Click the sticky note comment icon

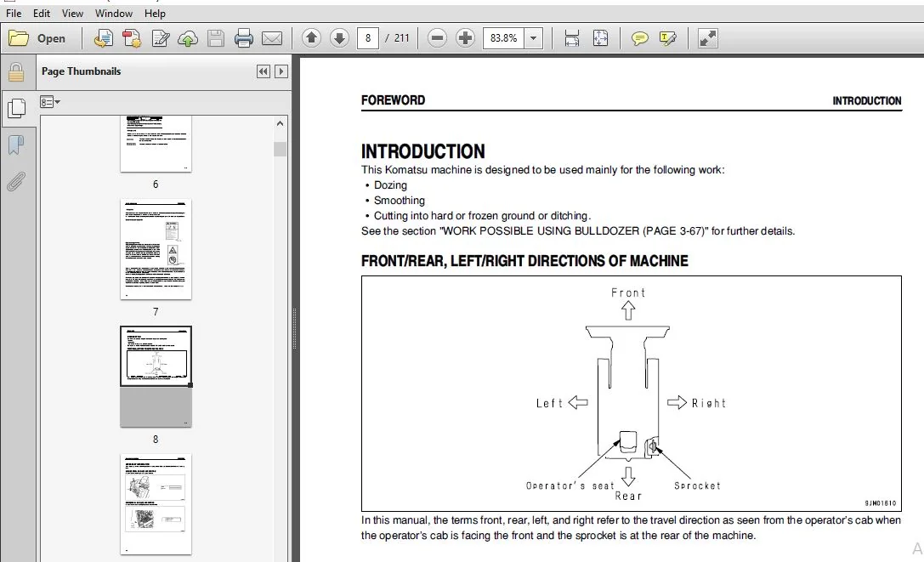point(639,38)
